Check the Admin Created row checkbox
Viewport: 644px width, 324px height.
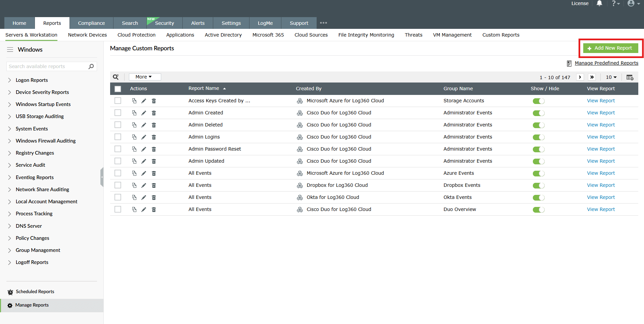click(x=118, y=113)
